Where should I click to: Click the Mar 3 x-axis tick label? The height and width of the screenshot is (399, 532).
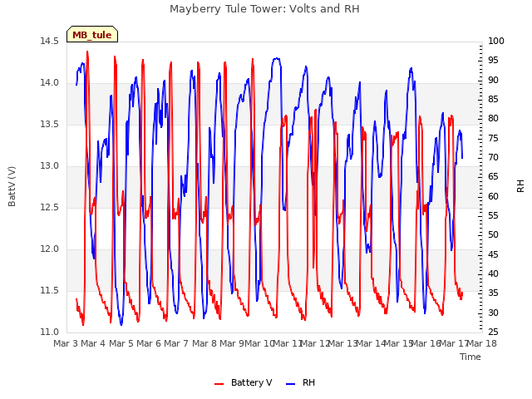coord(65,343)
